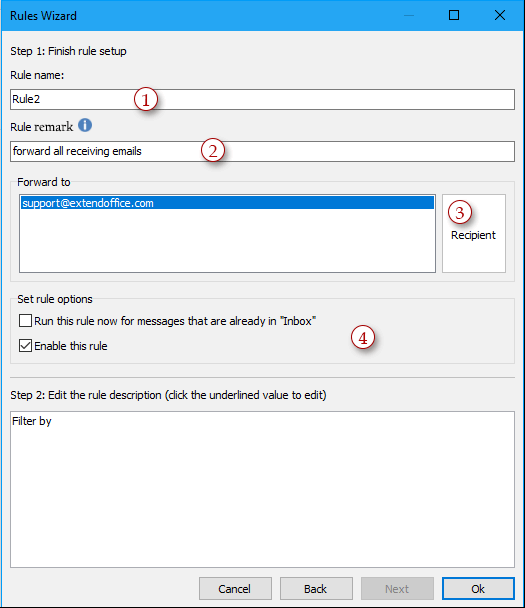Confirm the rule with Ok
Screen dimensions: 525x608
click(478, 589)
